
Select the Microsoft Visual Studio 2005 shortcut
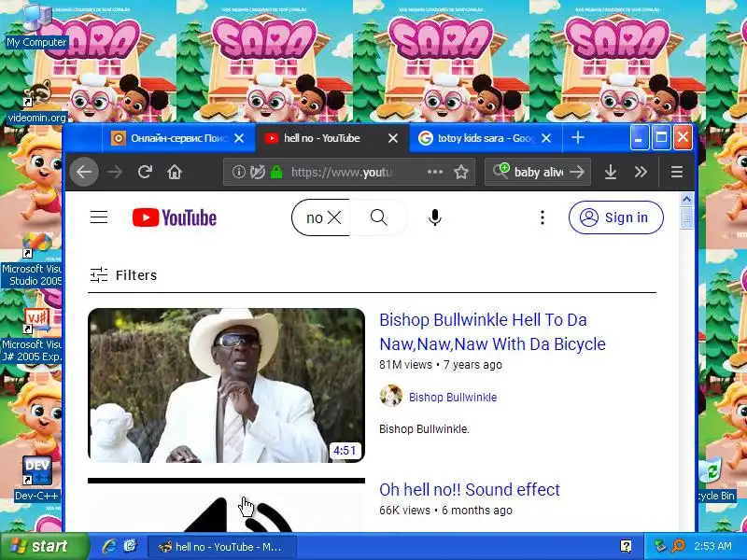click(32, 260)
